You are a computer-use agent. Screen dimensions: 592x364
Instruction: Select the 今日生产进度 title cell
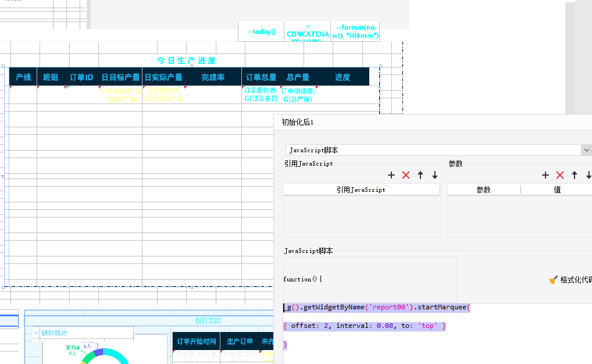(186, 60)
